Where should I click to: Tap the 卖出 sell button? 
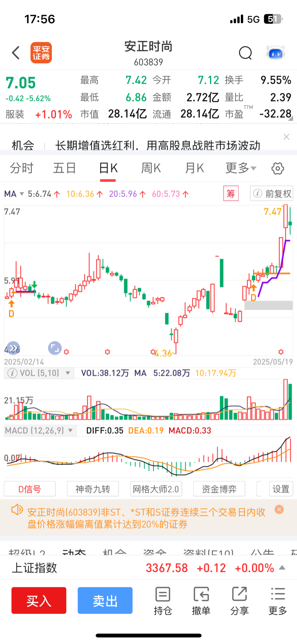pos(105,601)
